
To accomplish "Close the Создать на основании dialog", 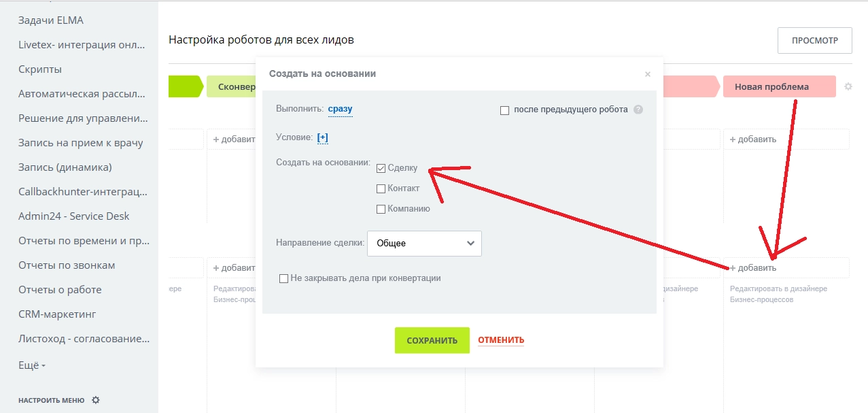I will [648, 74].
